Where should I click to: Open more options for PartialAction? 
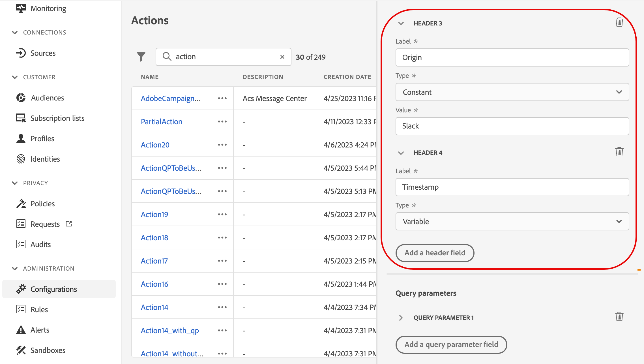[x=222, y=122]
